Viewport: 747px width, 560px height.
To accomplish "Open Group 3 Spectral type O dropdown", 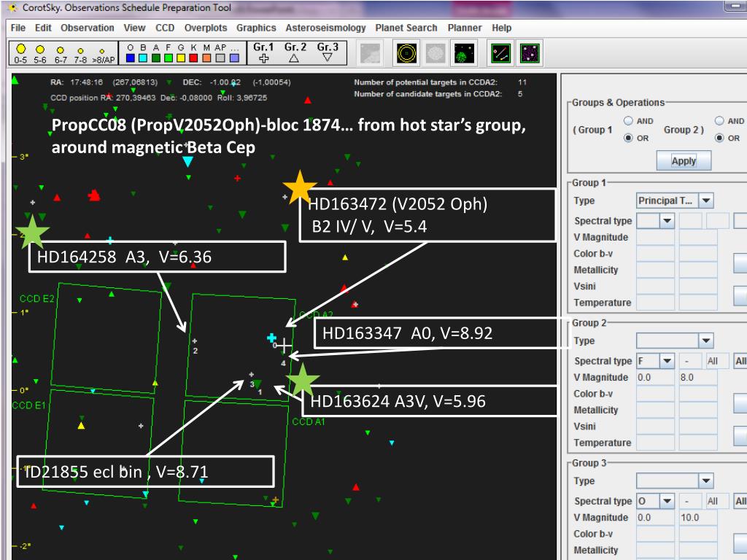I will pos(667,500).
